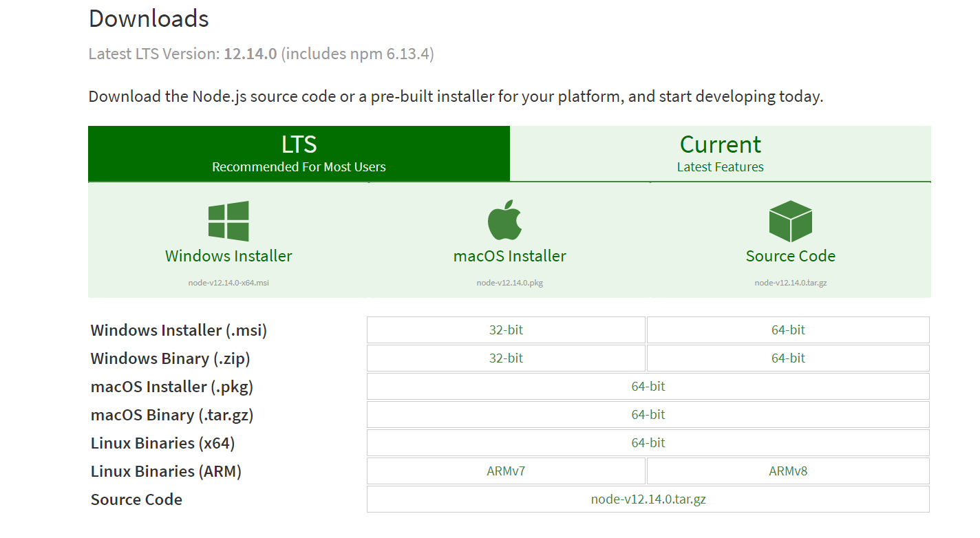
Task: Download 64-bit macOS Installer (.pkg)
Action: click(648, 387)
